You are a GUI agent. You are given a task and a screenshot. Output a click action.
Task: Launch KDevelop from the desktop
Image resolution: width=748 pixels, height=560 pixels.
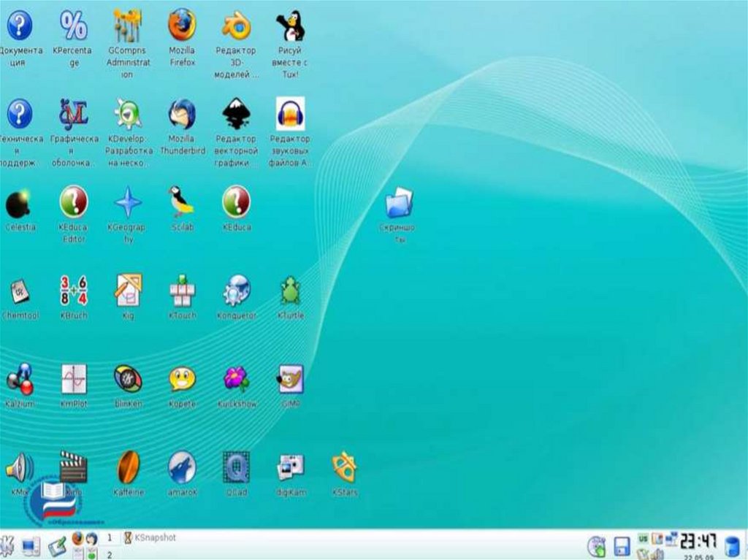[x=127, y=113]
